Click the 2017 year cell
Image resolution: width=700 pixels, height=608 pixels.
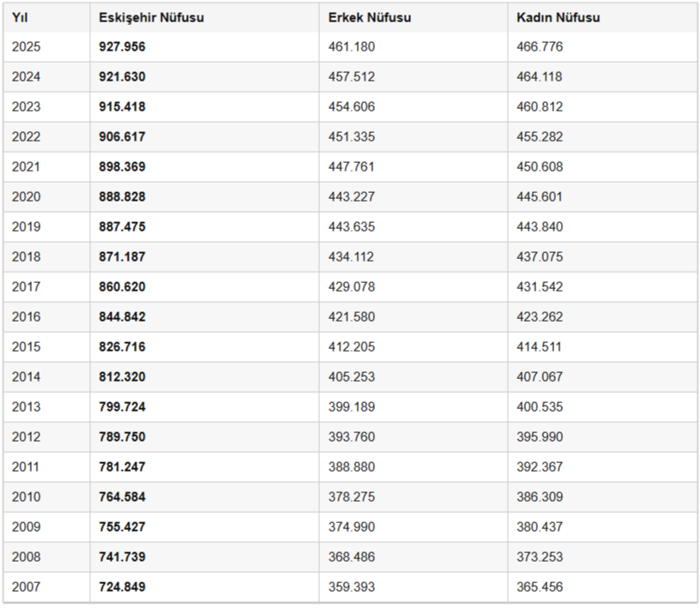(26, 286)
